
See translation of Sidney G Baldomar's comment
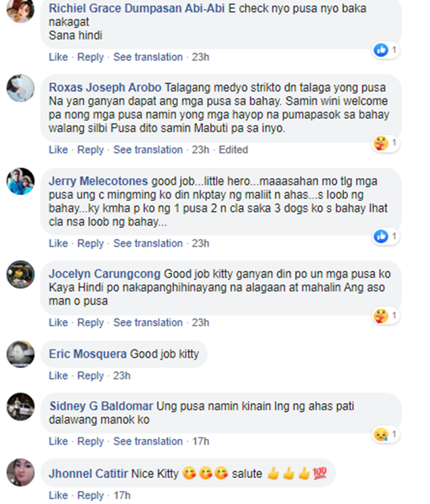pos(148,441)
